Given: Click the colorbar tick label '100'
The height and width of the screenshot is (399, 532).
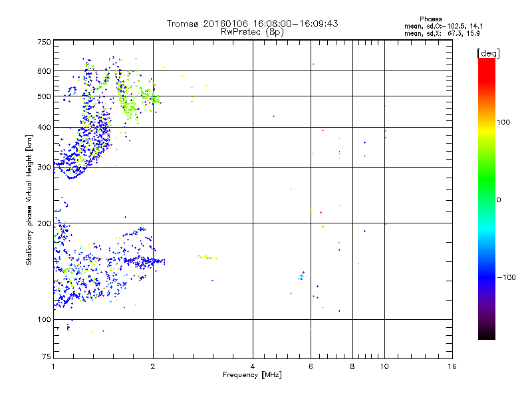Looking at the screenshot, I should (x=503, y=122).
